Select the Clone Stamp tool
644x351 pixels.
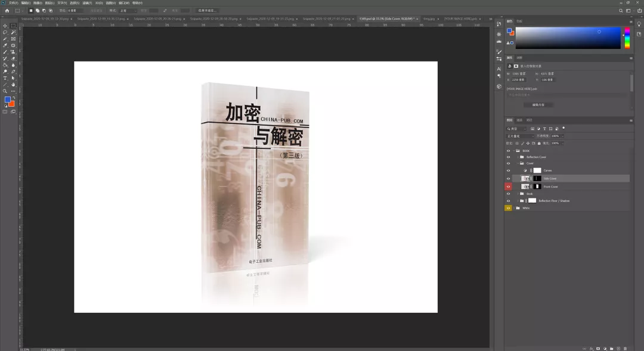13,52
